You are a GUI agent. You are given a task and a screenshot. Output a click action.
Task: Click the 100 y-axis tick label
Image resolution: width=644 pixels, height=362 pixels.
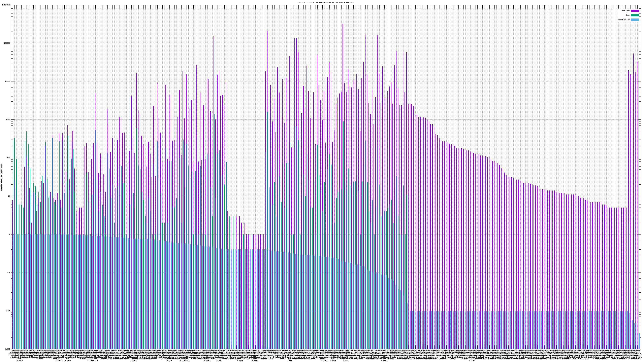coord(8,158)
